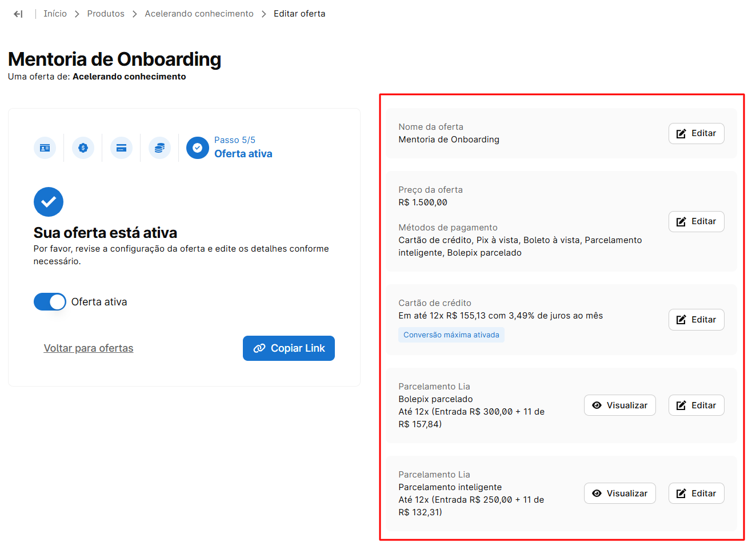
Task: Go to Início in breadcrumb
Action: 55,14
